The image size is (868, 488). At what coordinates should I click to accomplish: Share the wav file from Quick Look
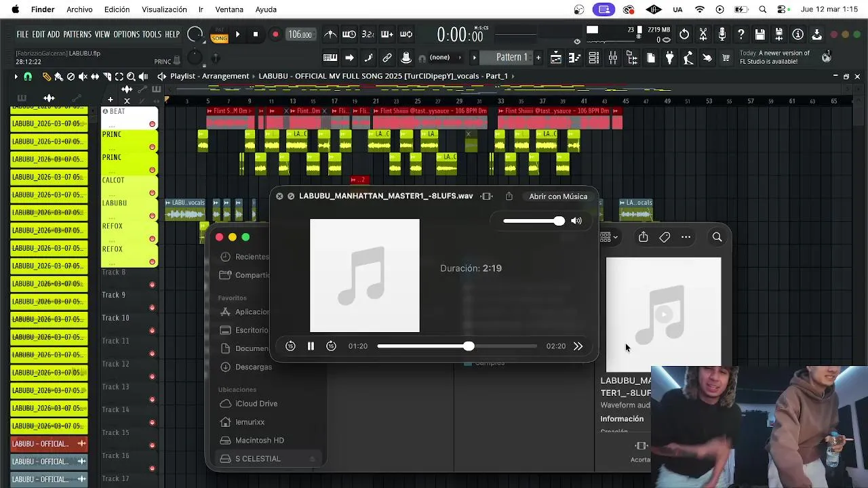[x=509, y=197]
